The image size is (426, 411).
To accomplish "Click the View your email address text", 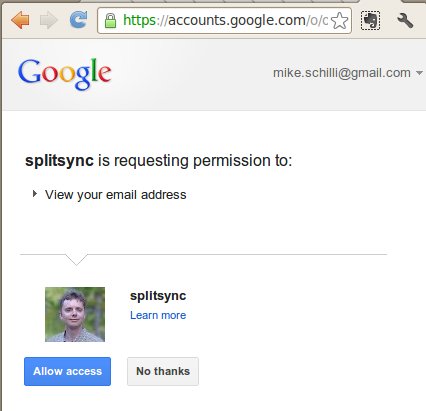I will [x=116, y=195].
